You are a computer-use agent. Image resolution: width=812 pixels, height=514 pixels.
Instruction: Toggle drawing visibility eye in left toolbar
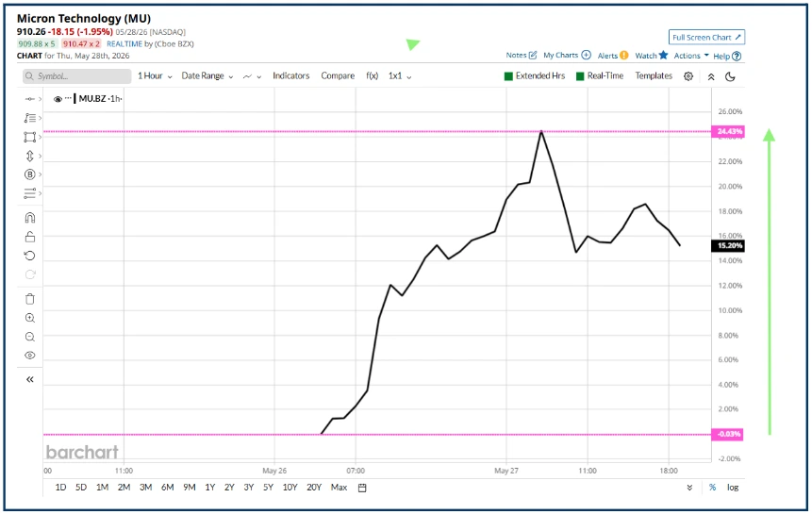[30, 356]
